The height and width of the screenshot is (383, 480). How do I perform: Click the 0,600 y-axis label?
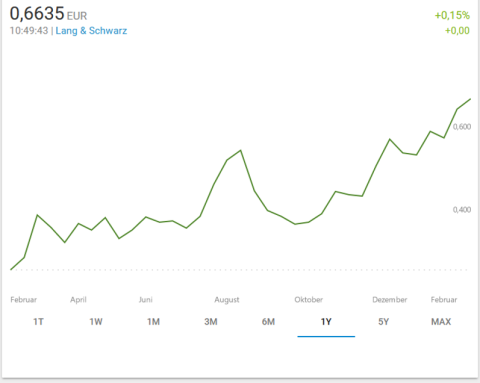[462, 127]
